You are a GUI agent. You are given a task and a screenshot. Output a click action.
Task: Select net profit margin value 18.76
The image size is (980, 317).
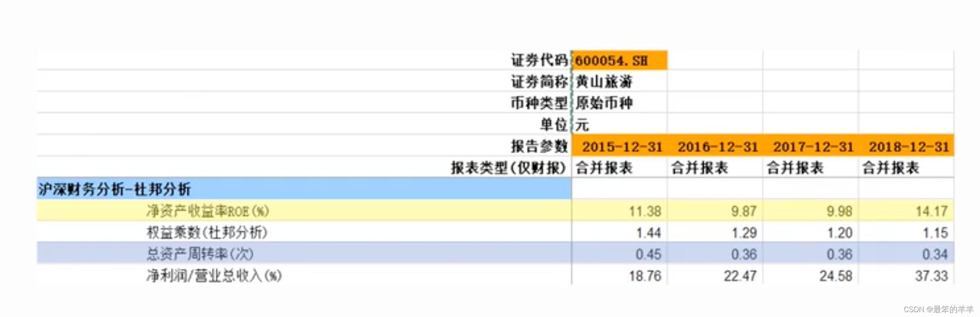click(x=645, y=276)
